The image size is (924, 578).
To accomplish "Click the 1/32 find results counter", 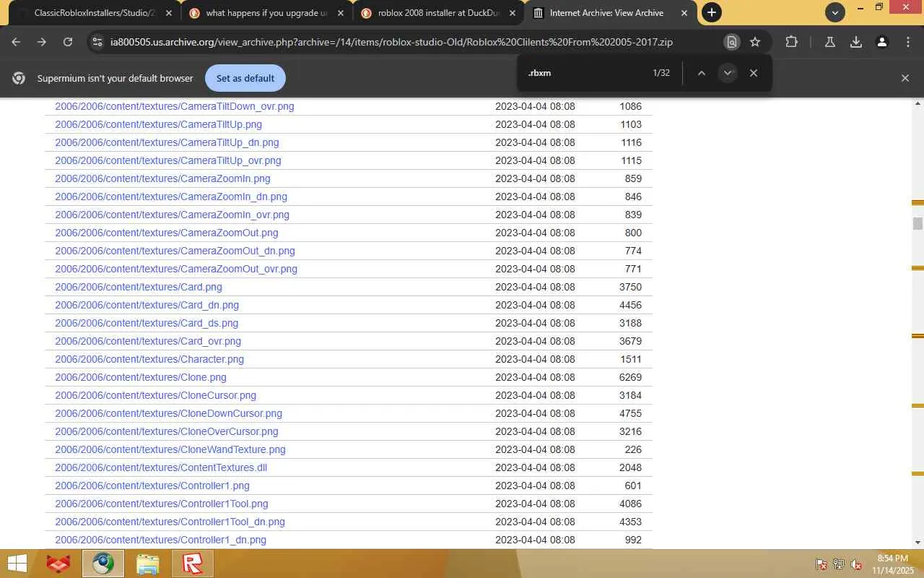I will click(x=661, y=73).
